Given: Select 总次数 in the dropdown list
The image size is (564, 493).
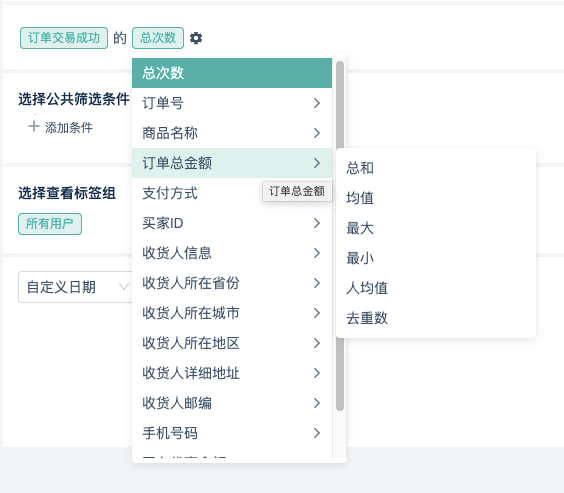Looking at the screenshot, I should [x=232, y=73].
